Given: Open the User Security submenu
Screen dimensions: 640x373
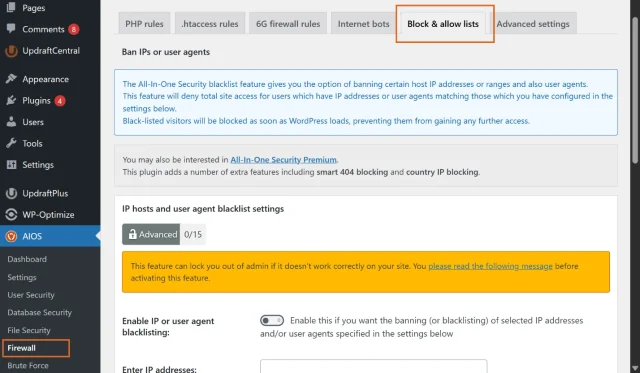Looking at the screenshot, I should [31, 295].
